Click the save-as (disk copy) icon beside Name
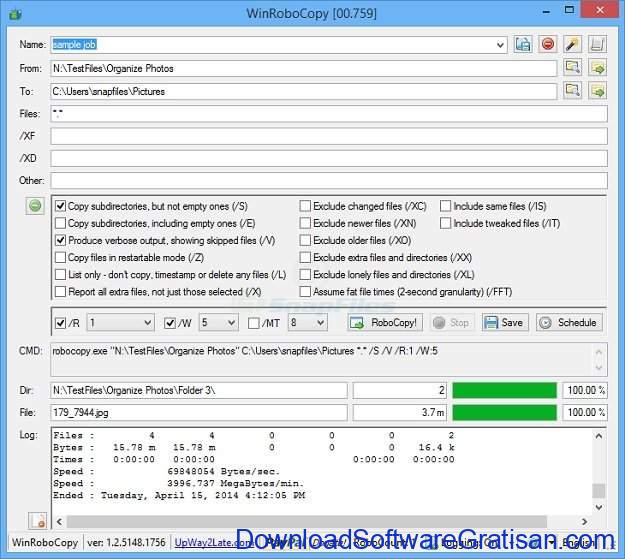Viewport: 625px width, 559px height. point(523,44)
